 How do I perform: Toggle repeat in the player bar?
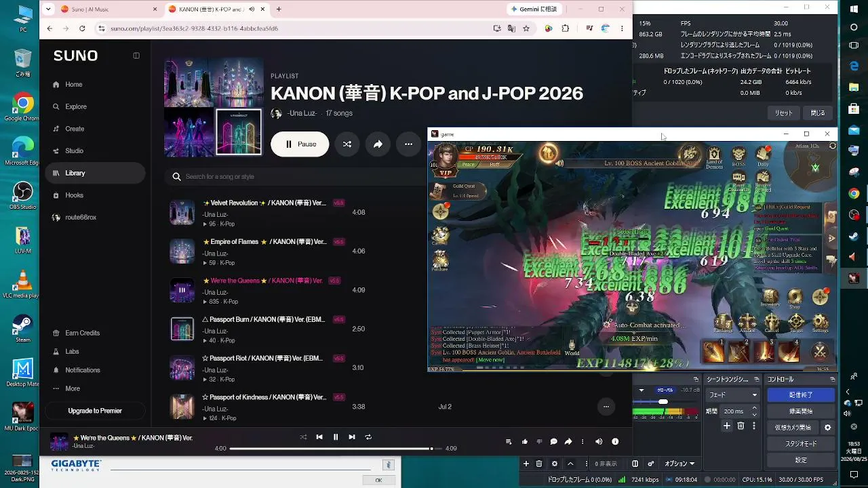click(x=368, y=437)
